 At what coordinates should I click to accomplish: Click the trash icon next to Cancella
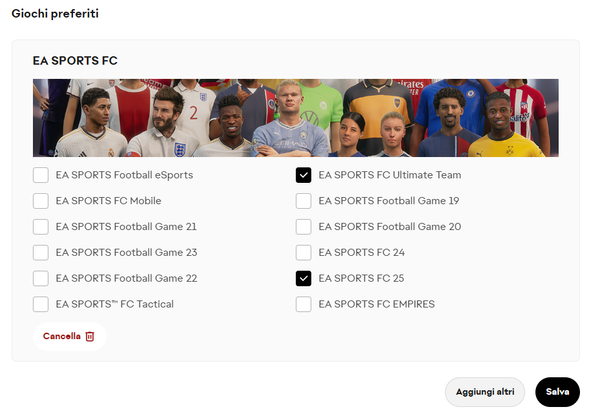[90, 336]
